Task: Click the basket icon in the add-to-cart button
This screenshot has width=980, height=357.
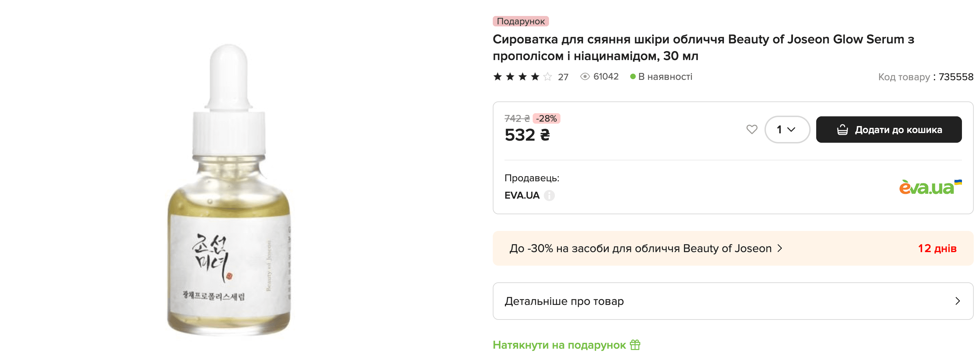Action: pyautogui.click(x=842, y=130)
